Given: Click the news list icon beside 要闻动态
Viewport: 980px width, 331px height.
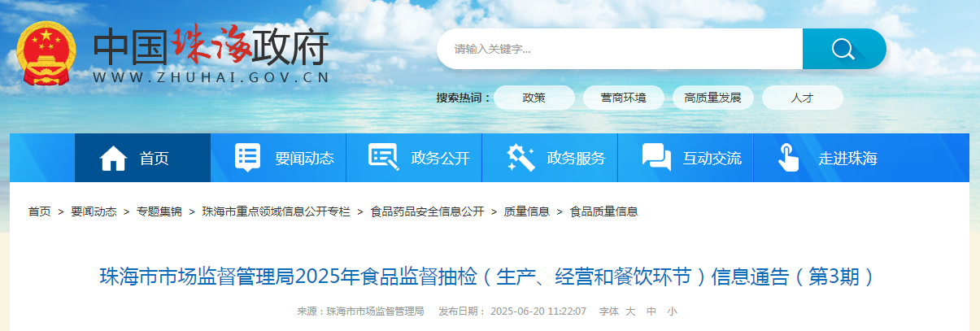Looking at the screenshot, I should click(x=247, y=157).
